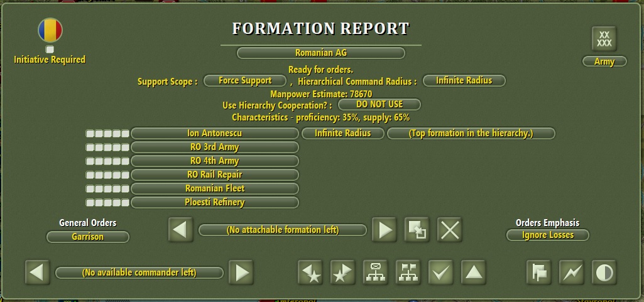Click the Manpower Estimate: 78670 text

321,94
